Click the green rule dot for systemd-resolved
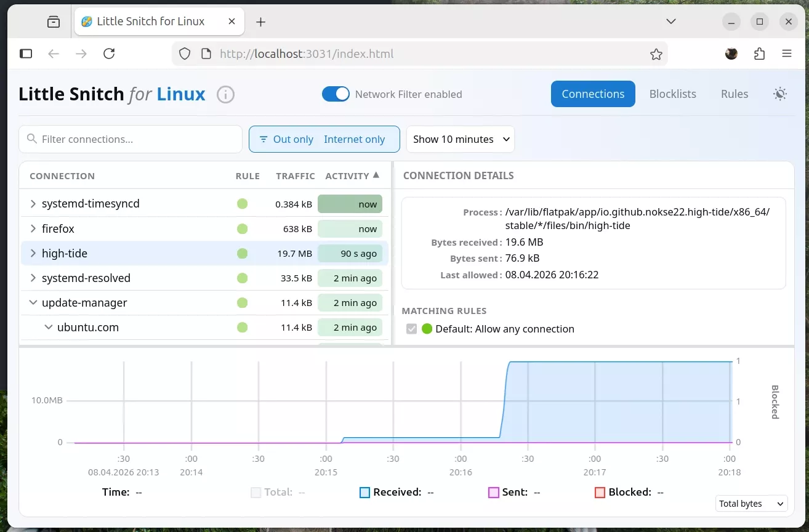809x532 pixels. click(243, 278)
